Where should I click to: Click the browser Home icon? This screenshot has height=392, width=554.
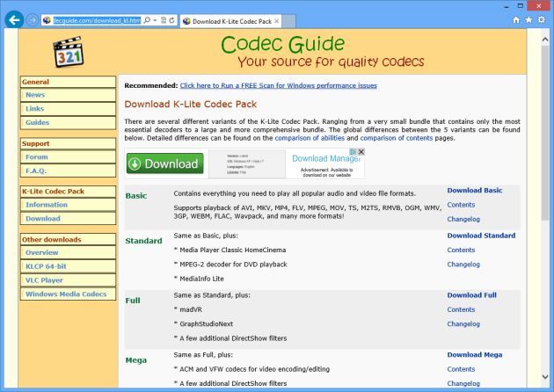coord(516,20)
